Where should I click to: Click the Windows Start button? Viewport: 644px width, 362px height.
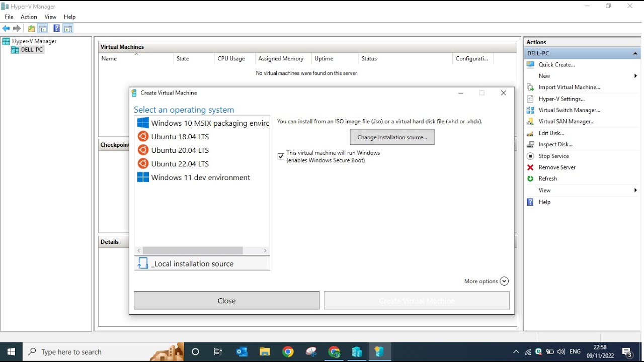[x=11, y=352]
